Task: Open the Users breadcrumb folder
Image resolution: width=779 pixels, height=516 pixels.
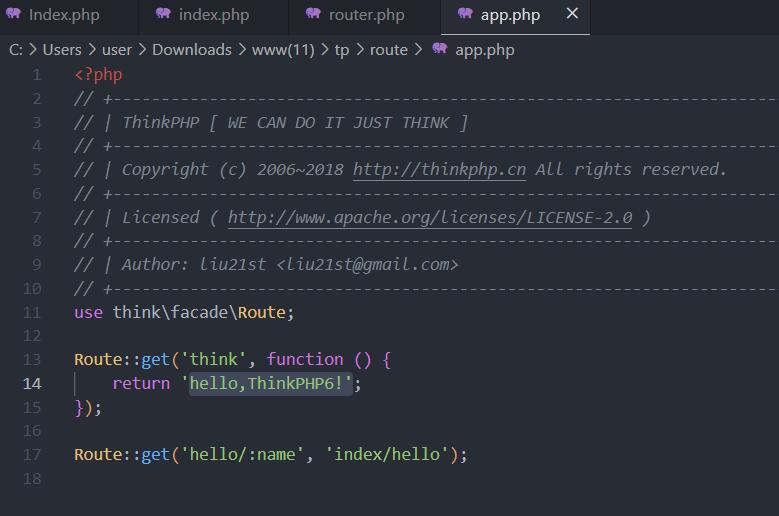Action: [x=62, y=49]
